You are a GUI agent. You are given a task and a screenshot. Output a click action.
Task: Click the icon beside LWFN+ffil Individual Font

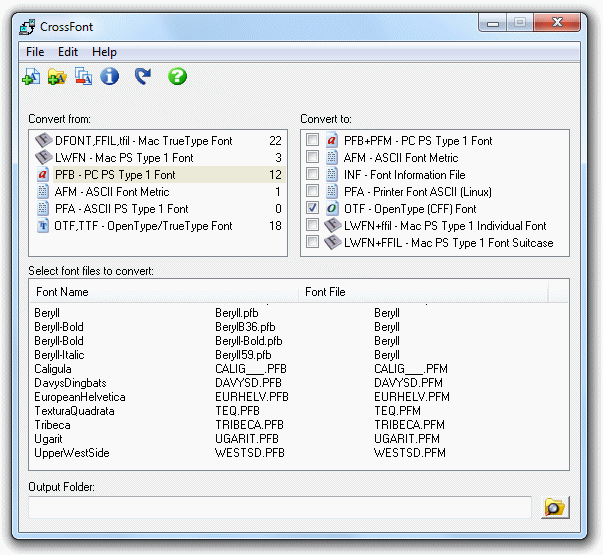[x=333, y=225]
